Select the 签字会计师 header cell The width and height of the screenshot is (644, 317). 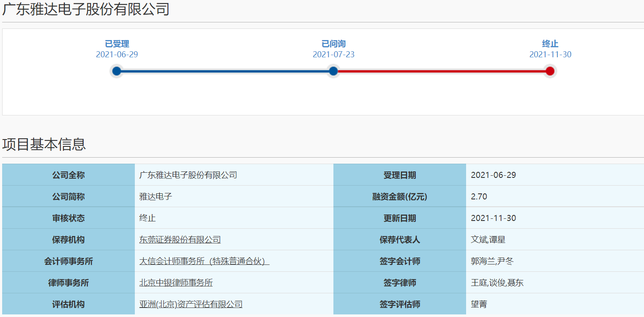[x=400, y=261]
